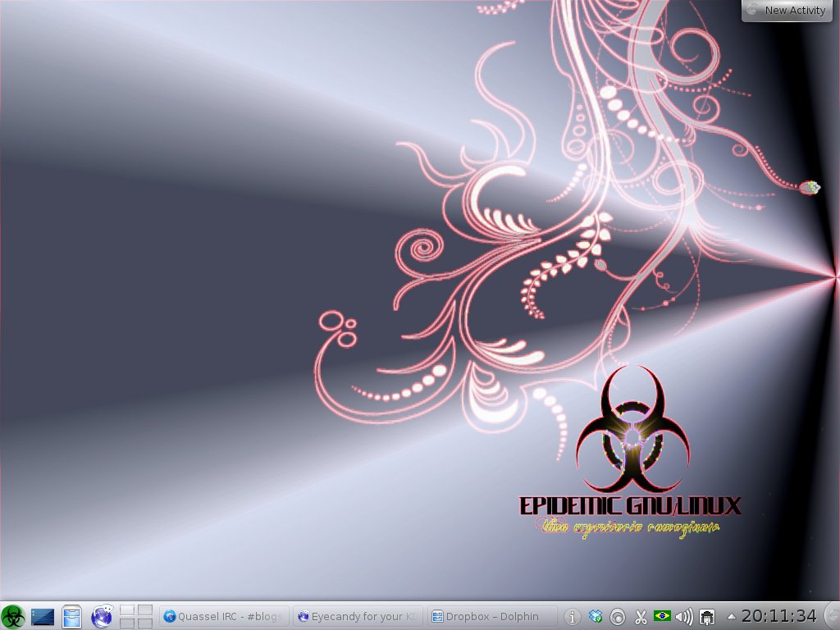The width and height of the screenshot is (840, 630).
Task: Open the biohazard Kickoff application launcher
Action: [13, 617]
